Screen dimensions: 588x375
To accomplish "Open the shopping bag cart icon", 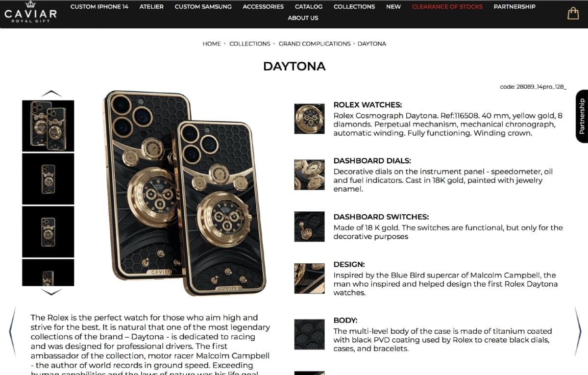I will (x=573, y=13).
